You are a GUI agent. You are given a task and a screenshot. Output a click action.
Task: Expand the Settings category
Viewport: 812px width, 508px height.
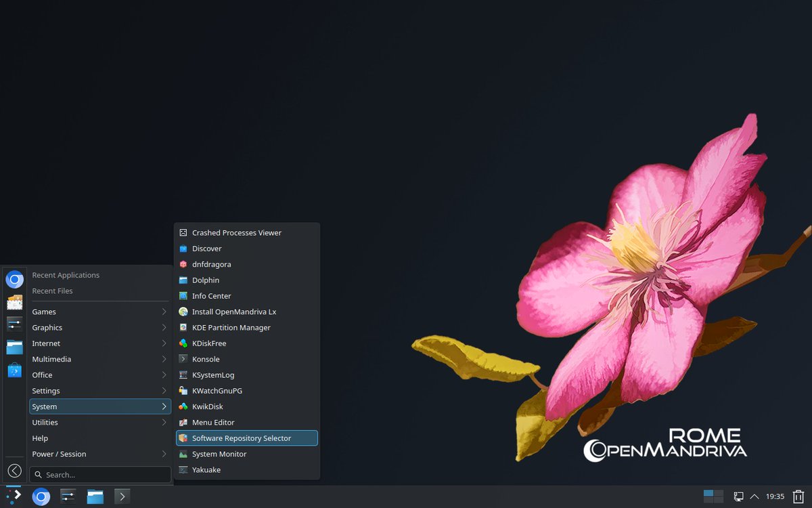tap(99, 391)
